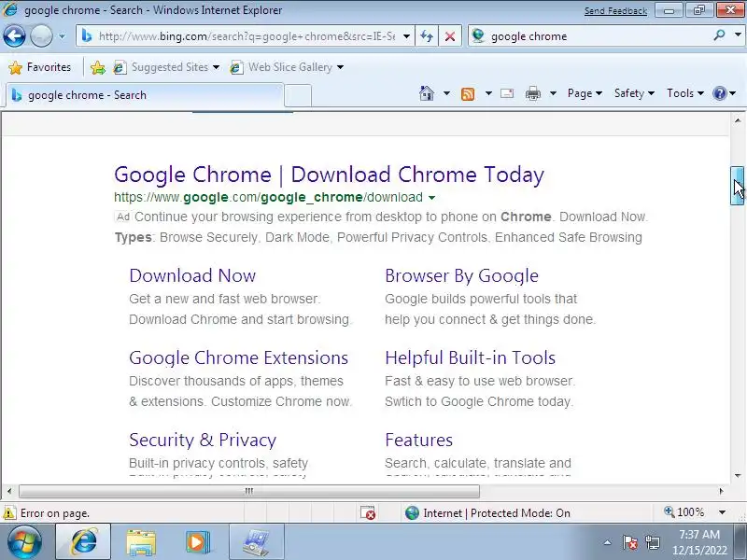Open the Google Chrome Extensions link

239,357
